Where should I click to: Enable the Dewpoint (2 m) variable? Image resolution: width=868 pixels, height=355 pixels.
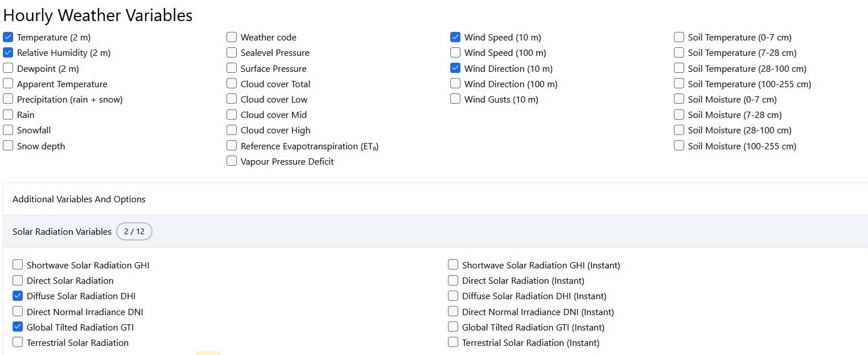click(x=8, y=68)
